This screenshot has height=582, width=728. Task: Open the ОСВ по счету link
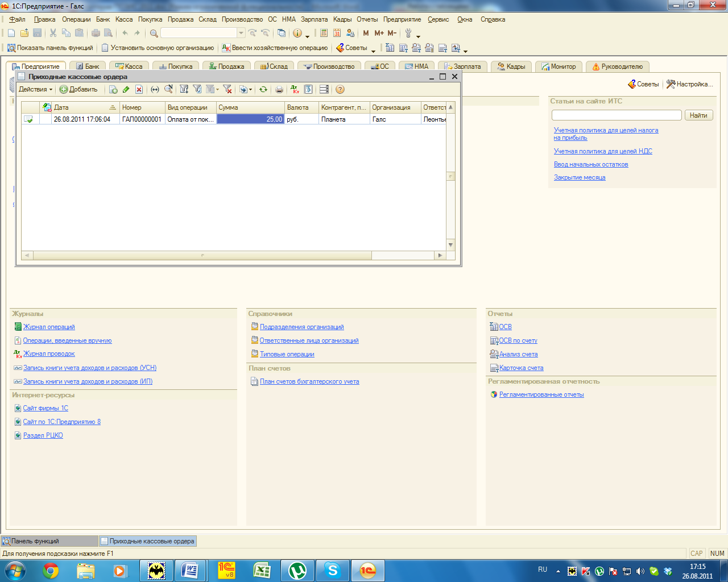coord(518,340)
